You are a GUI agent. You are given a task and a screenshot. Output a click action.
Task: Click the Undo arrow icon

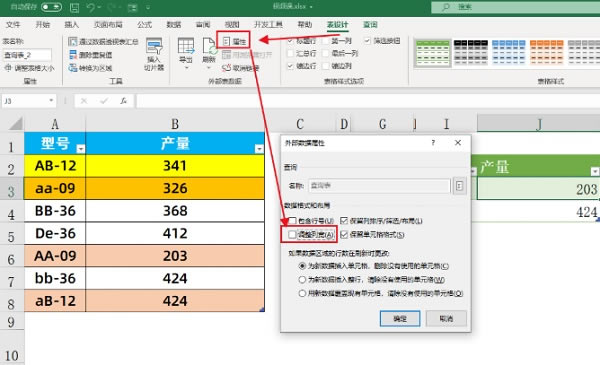point(91,7)
